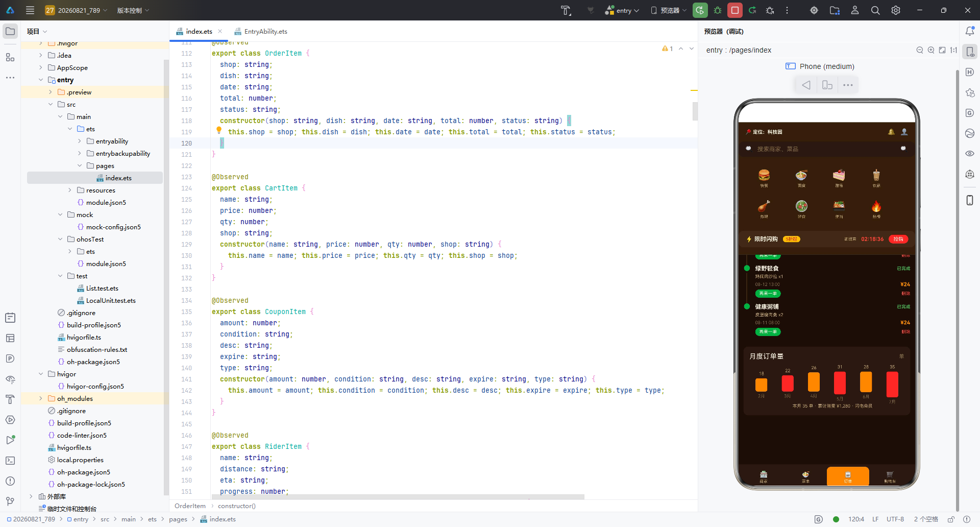Open oh-package-lock.json5 file
The height and width of the screenshot is (527, 980).
(91, 484)
